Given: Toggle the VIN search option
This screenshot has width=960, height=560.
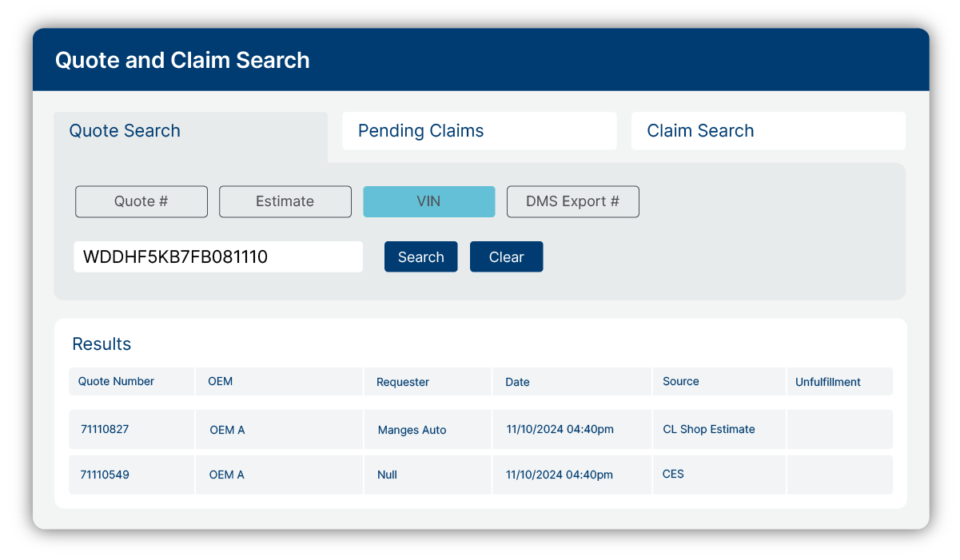Looking at the screenshot, I should point(428,201).
